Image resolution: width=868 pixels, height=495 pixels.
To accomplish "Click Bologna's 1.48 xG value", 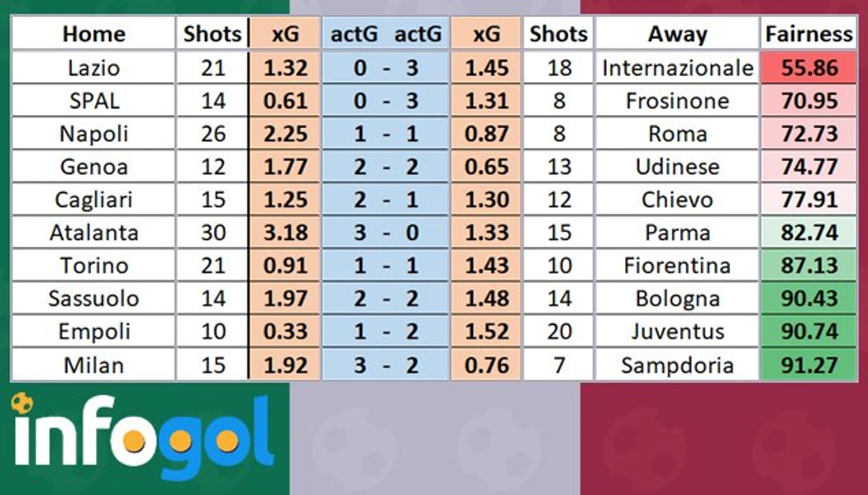I will 486,298.
